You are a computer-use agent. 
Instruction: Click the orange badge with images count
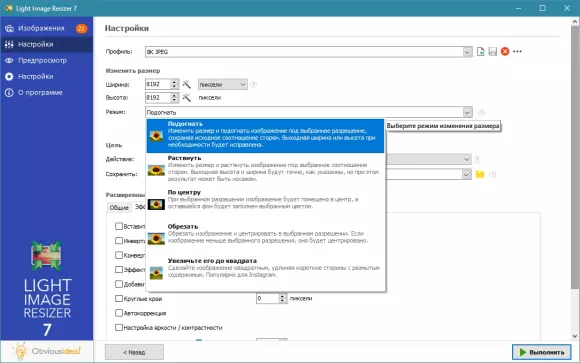[x=81, y=28]
